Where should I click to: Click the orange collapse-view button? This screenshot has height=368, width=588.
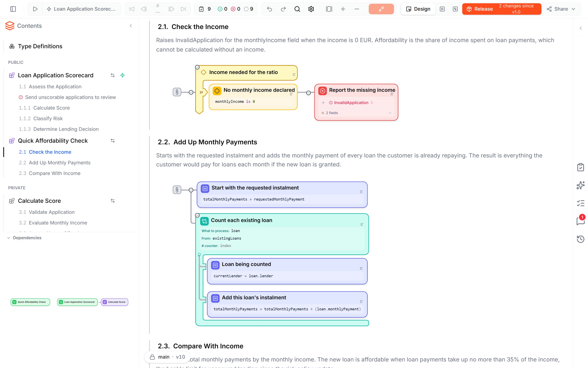coord(381,9)
